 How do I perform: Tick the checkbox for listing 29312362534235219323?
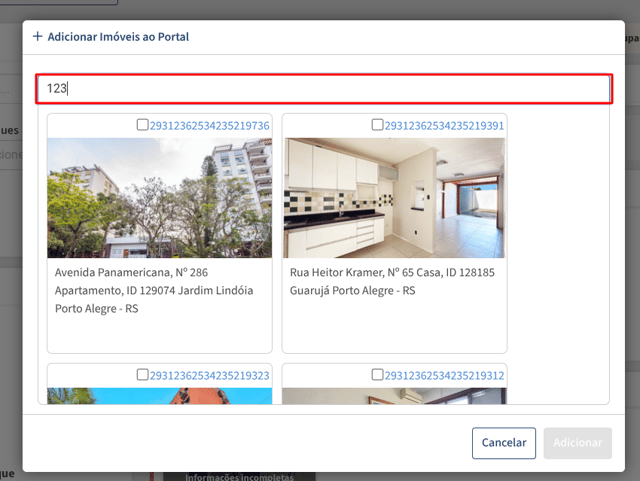(142, 374)
